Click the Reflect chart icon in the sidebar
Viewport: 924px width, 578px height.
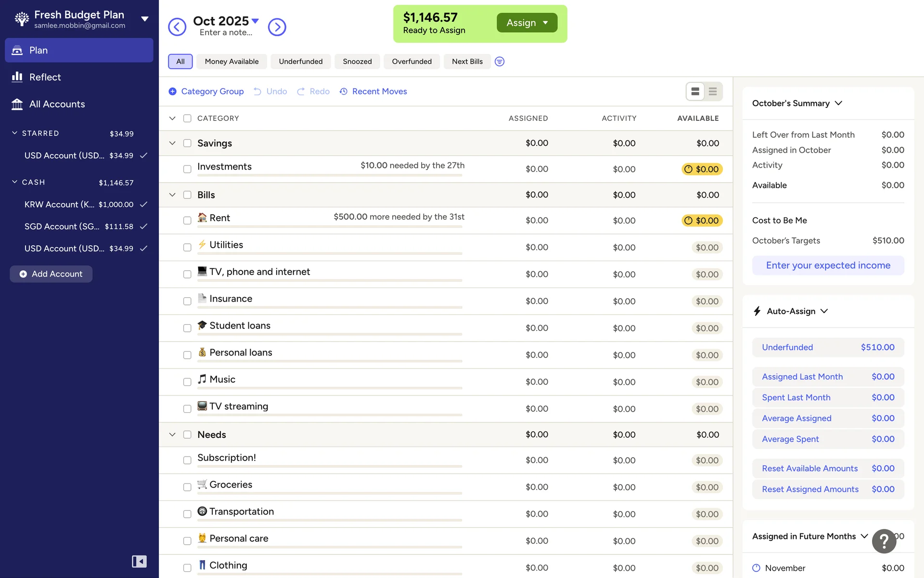point(17,77)
